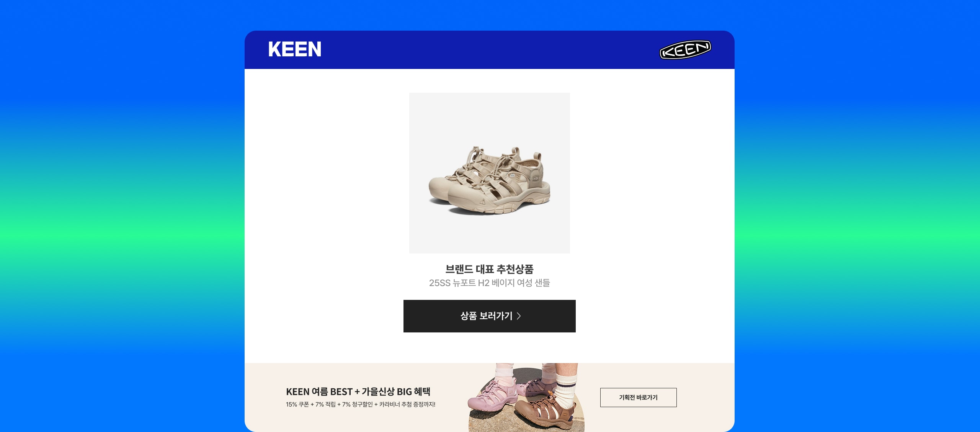Open the beige Newport H2 sandal image
This screenshot has height=432, width=980.
(x=489, y=173)
